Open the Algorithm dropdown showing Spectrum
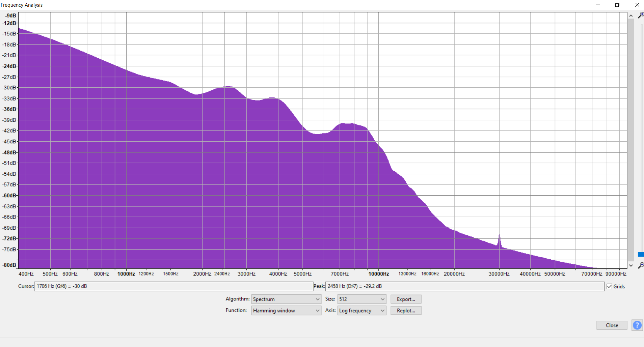 click(286, 299)
